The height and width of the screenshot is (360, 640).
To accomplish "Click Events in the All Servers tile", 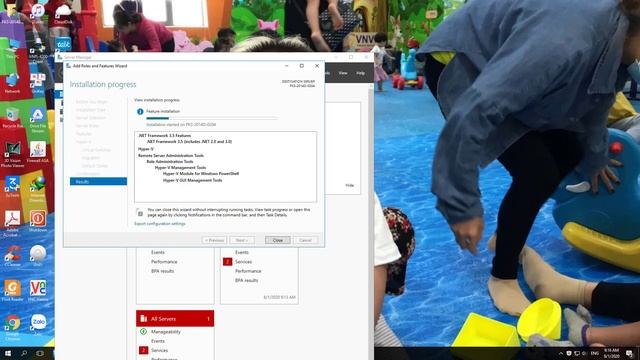I will [158, 341].
